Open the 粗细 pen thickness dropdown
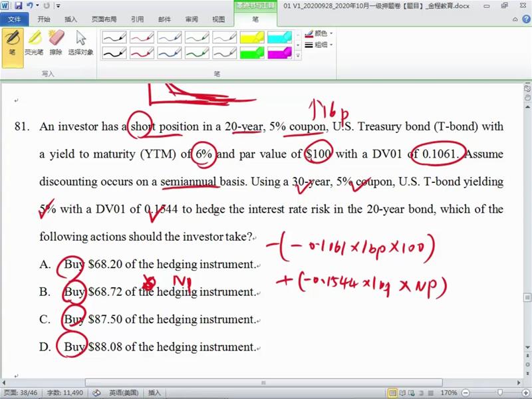Image resolution: width=532 pixels, height=399 pixels. 319,45
